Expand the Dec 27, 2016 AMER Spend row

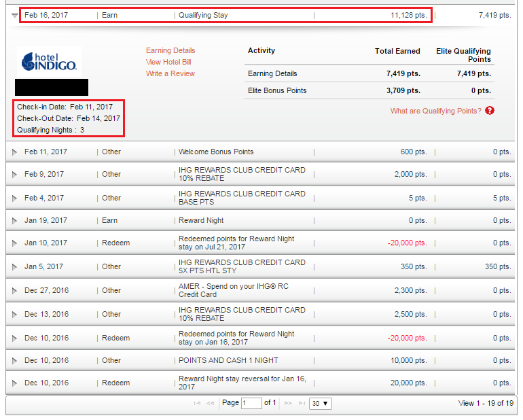[x=15, y=291]
